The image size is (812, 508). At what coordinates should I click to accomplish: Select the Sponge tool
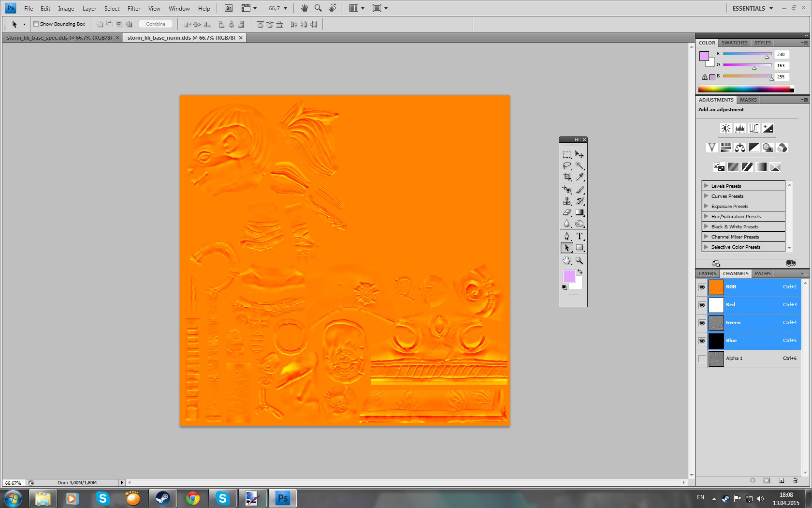coord(580,223)
